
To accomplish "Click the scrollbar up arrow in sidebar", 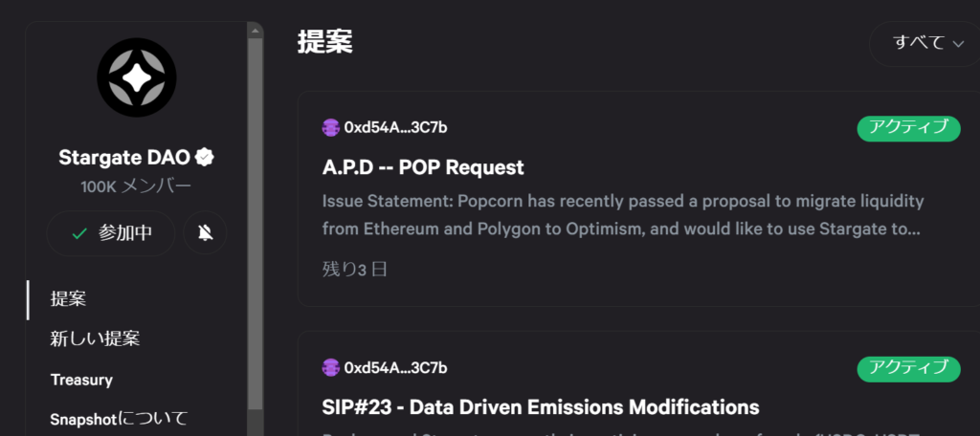I will tap(255, 31).
